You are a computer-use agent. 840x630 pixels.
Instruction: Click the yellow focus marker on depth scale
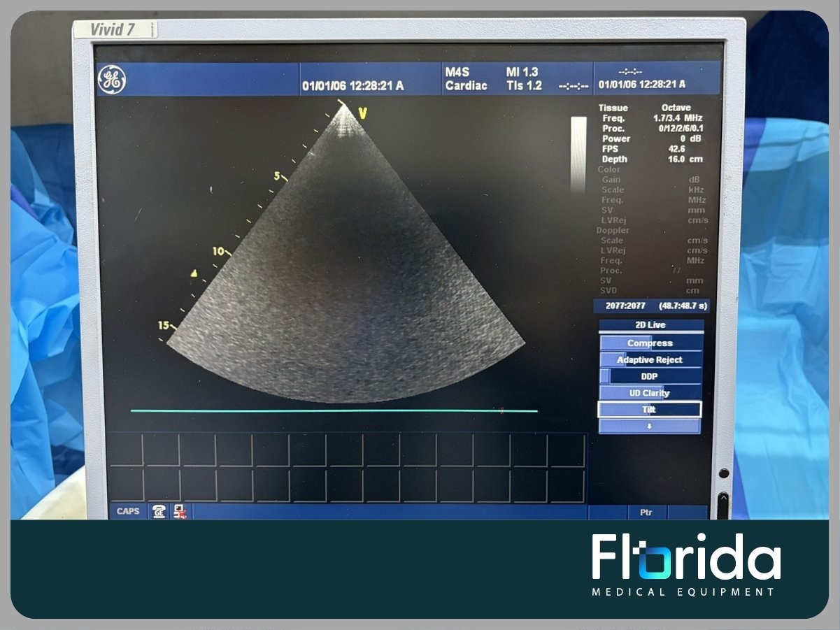pos(194,274)
